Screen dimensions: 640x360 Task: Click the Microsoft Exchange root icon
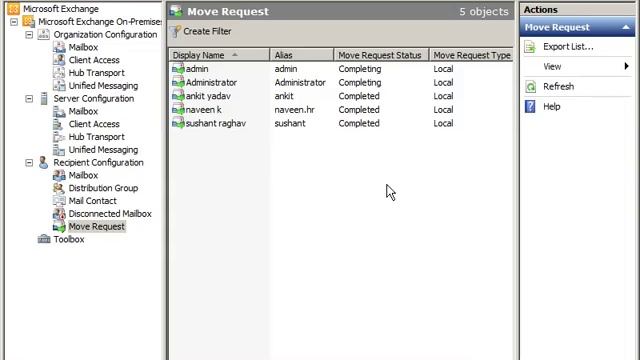(13, 9)
